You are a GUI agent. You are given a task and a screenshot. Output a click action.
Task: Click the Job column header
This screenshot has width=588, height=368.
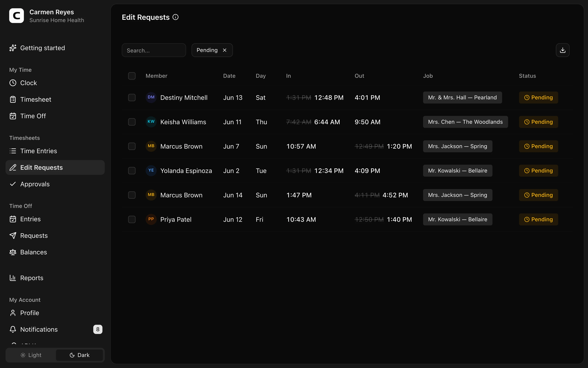(x=428, y=76)
